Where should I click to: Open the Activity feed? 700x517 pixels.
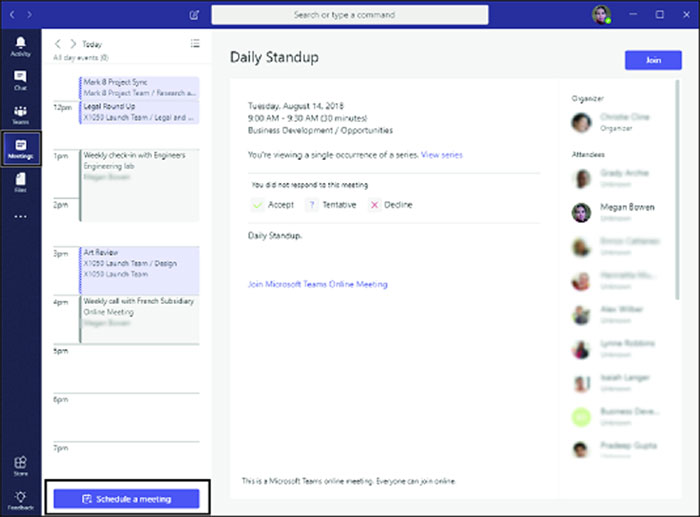[x=21, y=47]
